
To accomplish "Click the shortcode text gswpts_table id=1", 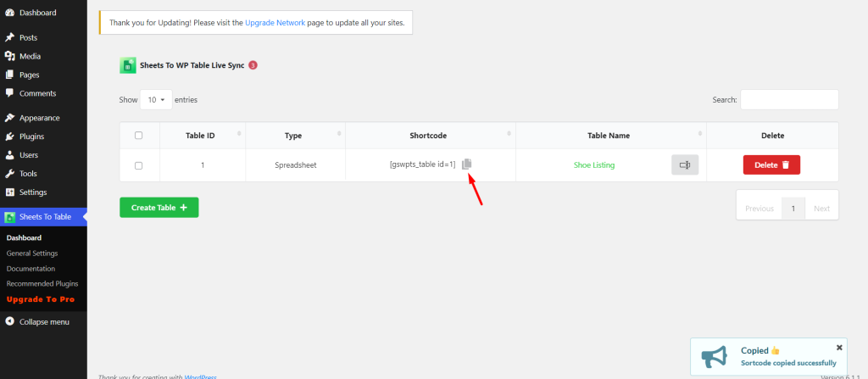I will click(422, 164).
